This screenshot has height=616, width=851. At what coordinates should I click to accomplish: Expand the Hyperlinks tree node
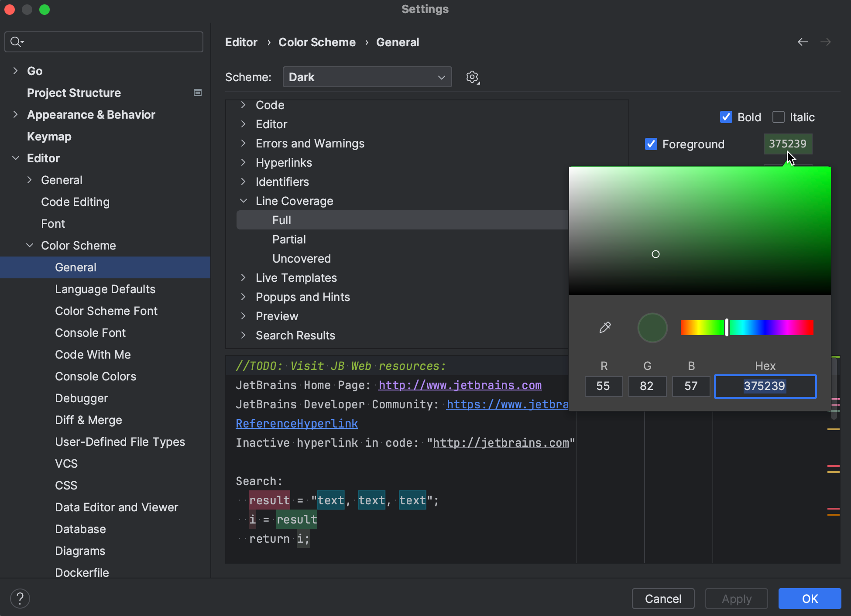point(244,163)
